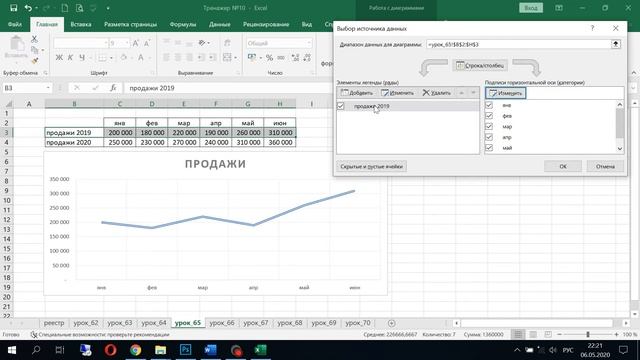The width and height of the screenshot is (640, 360).
Task: Uncheck the янв category checkbox
Action: [x=489, y=105]
